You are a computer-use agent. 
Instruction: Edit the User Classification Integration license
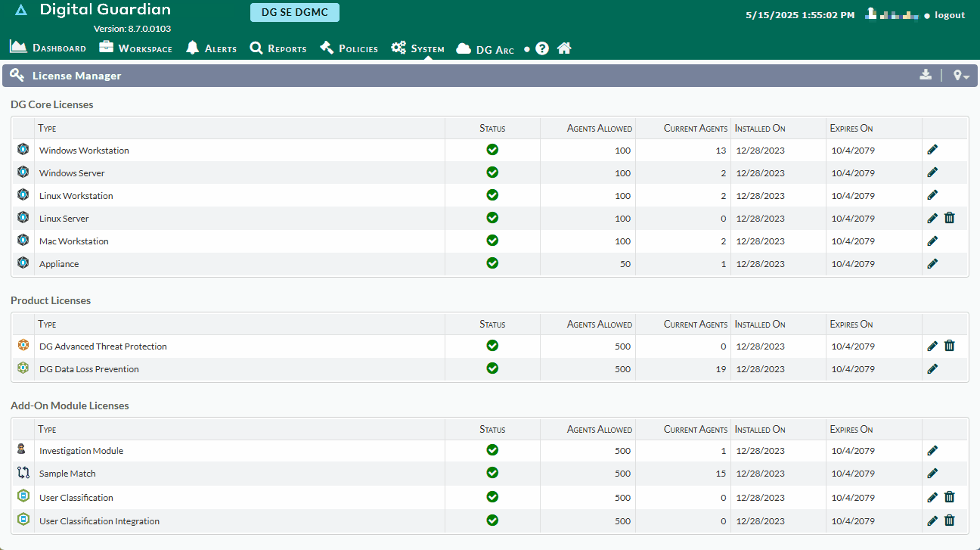pos(932,520)
